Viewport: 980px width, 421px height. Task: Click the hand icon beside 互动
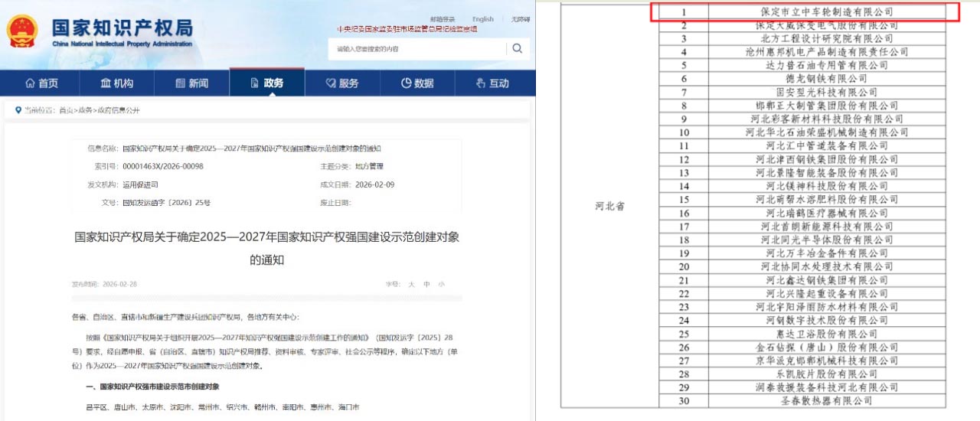point(481,83)
